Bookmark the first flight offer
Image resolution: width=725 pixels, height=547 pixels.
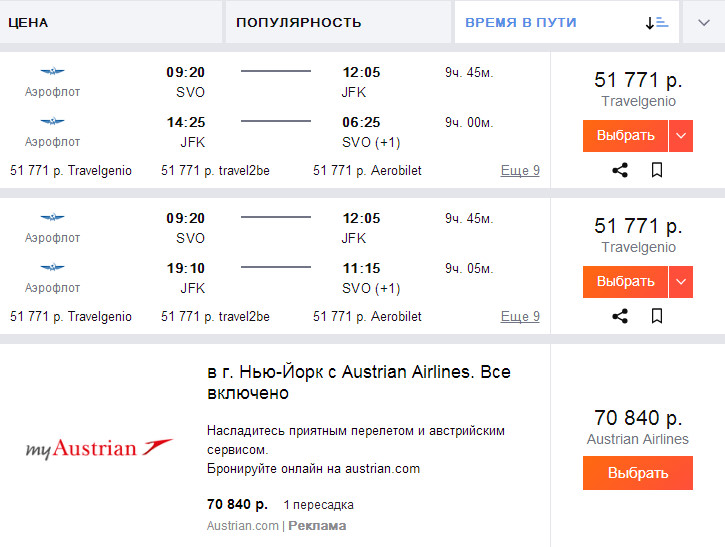click(657, 170)
